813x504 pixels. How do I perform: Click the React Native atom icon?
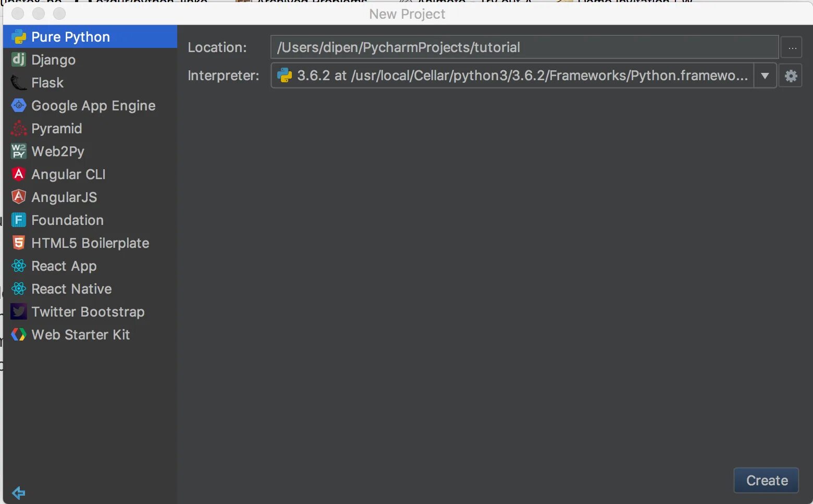[19, 289]
